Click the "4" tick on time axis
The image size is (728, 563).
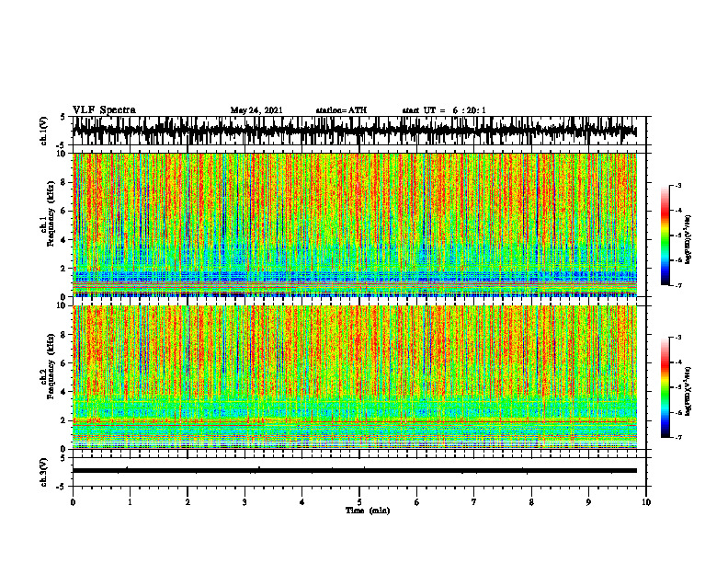(x=302, y=502)
